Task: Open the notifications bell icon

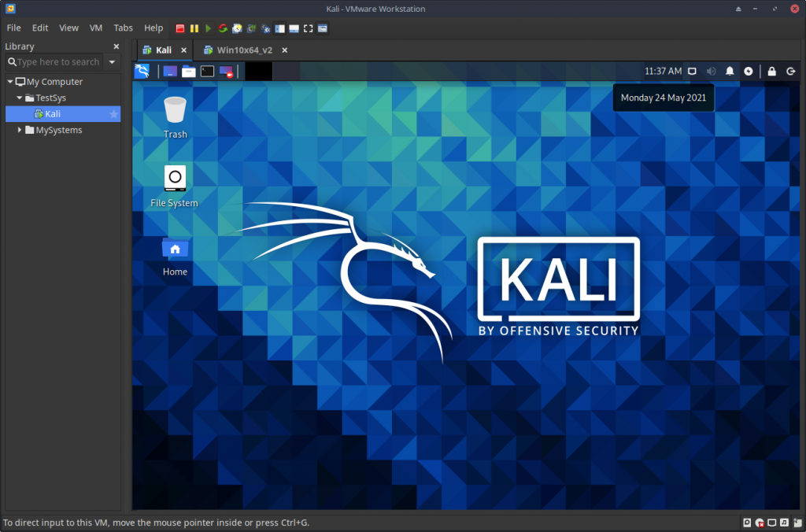Action: click(x=730, y=71)
